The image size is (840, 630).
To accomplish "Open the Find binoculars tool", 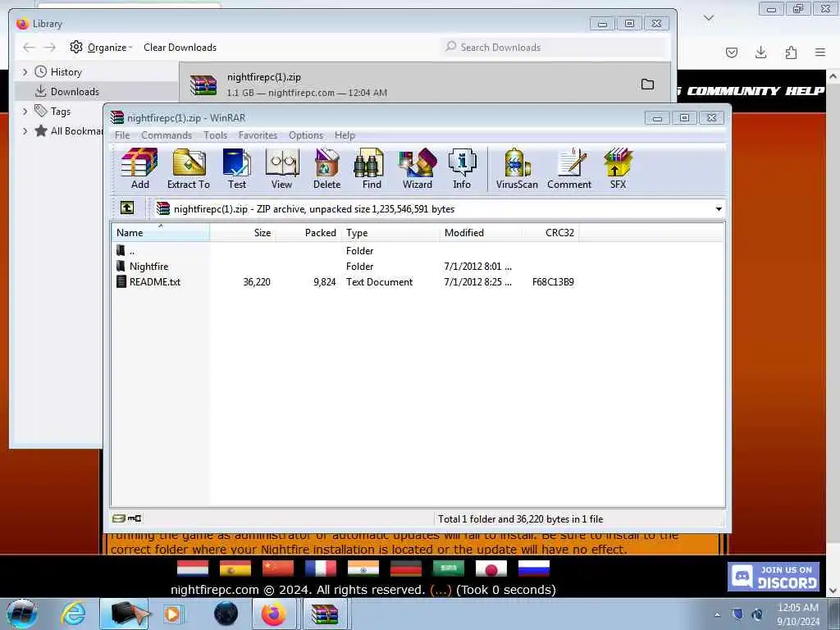I will pos(372,169).
